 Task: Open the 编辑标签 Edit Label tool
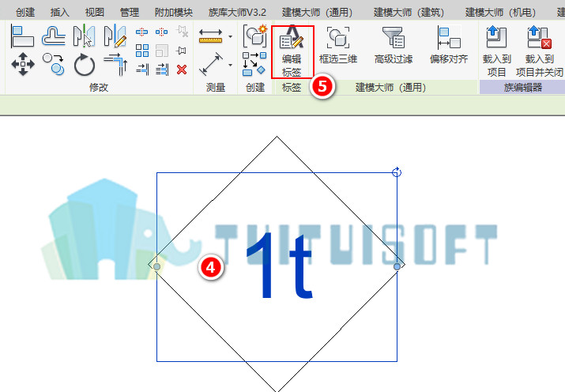pyautogui.click(x=292, y=51)
